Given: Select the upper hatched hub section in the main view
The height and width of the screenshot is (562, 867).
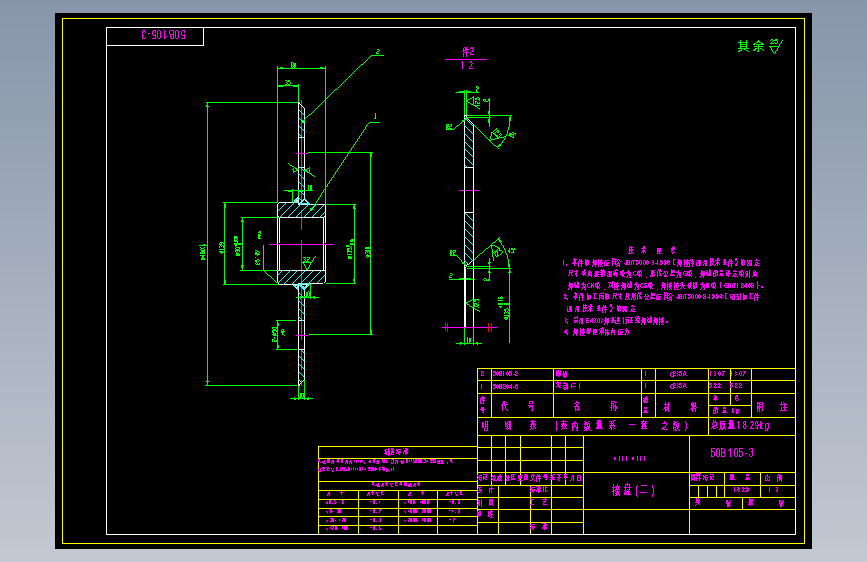Looking at the screenshot, I should 301,210.
